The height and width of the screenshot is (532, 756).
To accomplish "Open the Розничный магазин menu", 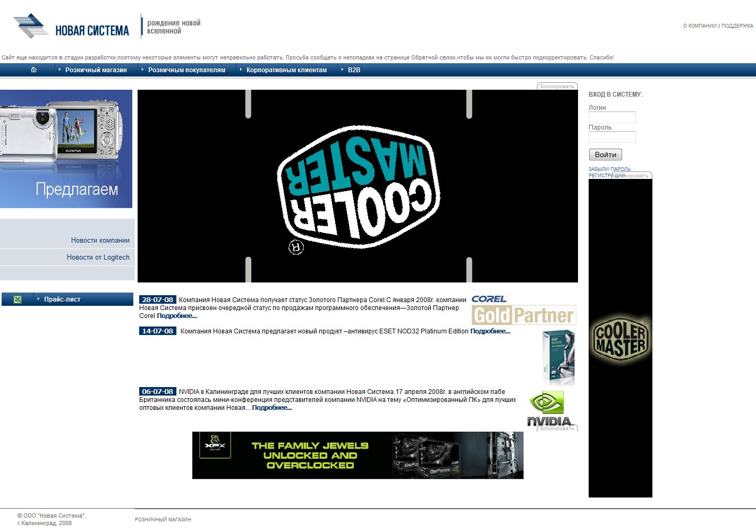I will point(96,70).
